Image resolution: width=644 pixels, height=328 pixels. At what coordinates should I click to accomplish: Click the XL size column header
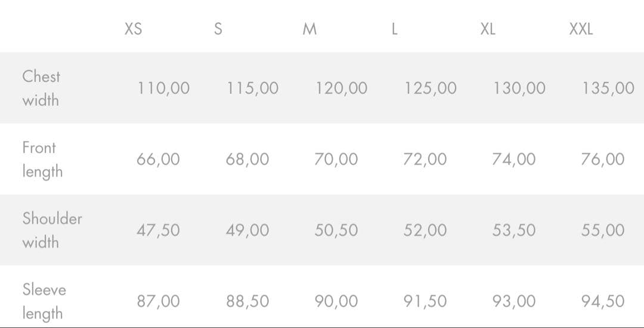[x=488, y=29]
